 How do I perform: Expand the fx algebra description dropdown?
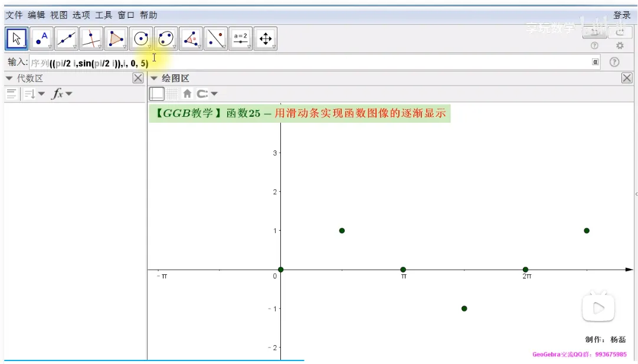click(63, 93)
